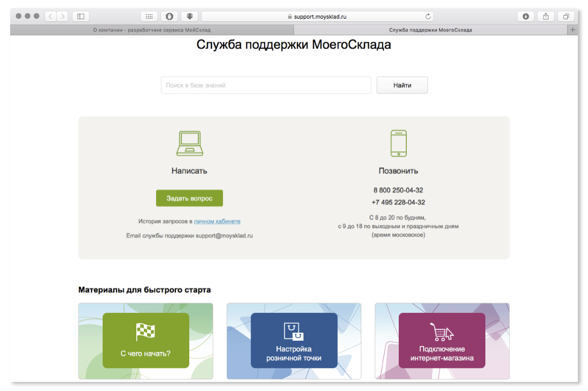Click the 'Задать вопрос' green button

pyautogui.click(x=189, y=198)
